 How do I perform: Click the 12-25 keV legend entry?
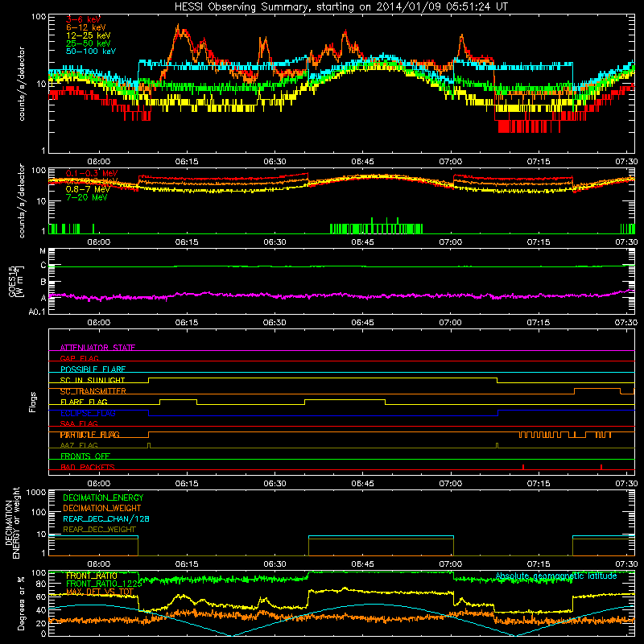click(88, 35)
